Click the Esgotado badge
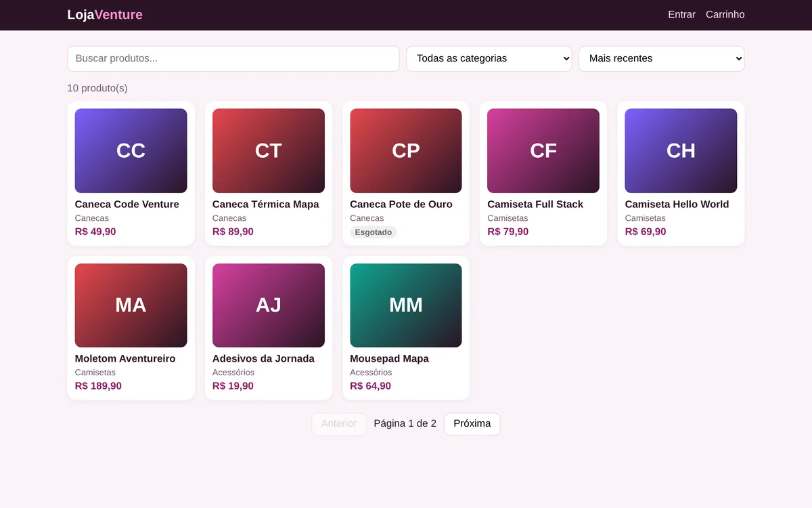The height and width of the screenshot is (508, 812). 373,232
